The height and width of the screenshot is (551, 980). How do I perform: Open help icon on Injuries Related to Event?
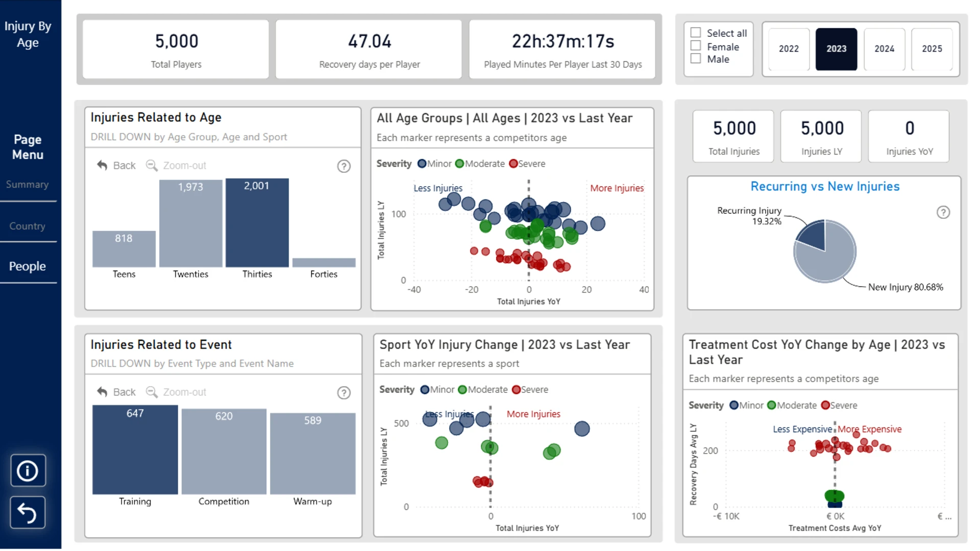(344, 393)
